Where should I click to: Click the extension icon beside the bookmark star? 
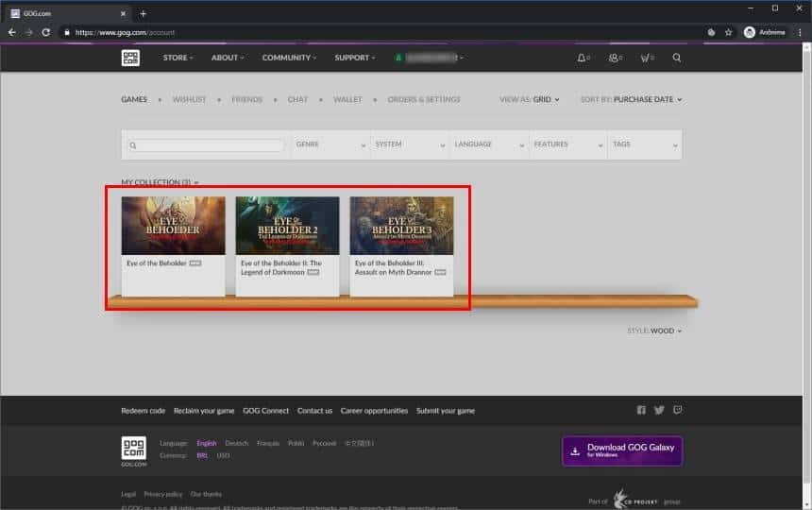(x=712, y=32)
